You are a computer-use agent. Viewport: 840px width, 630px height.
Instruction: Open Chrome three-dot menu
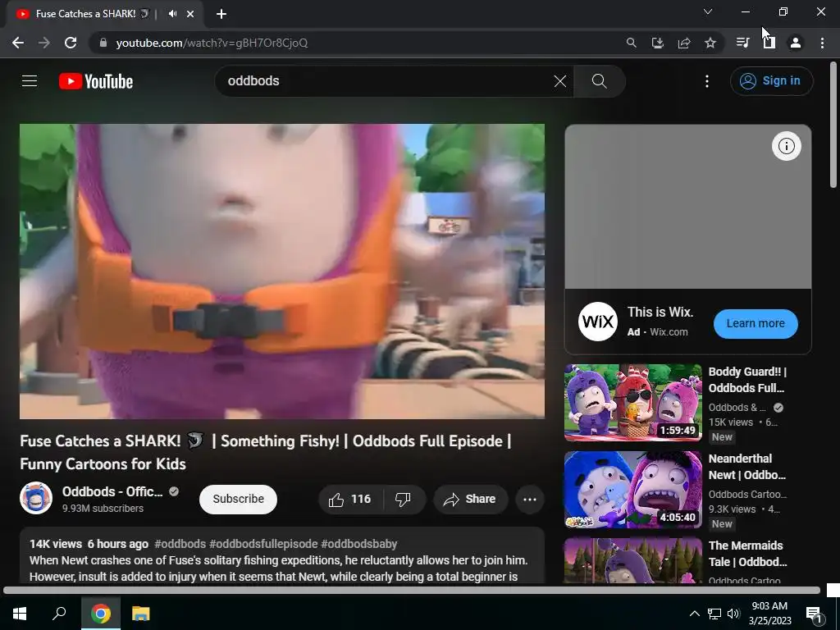pyautogui.click(x=822, y=43)
